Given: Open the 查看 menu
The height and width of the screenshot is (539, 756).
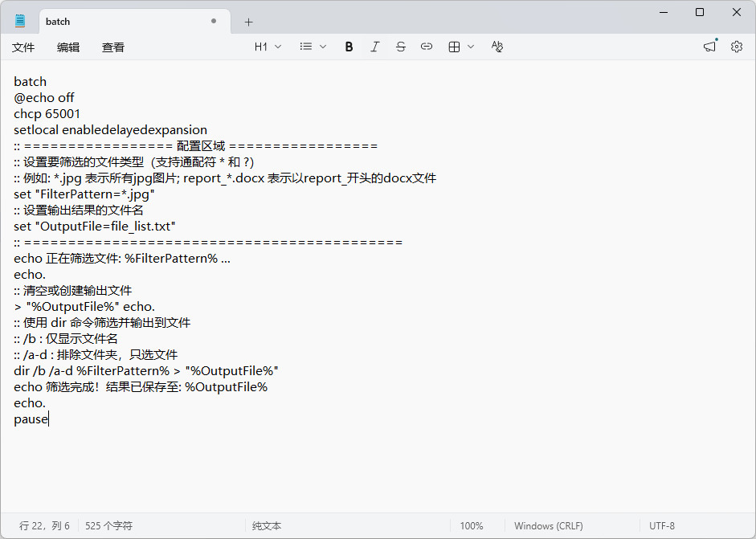Looking at the screenshot, I should 112,47.
